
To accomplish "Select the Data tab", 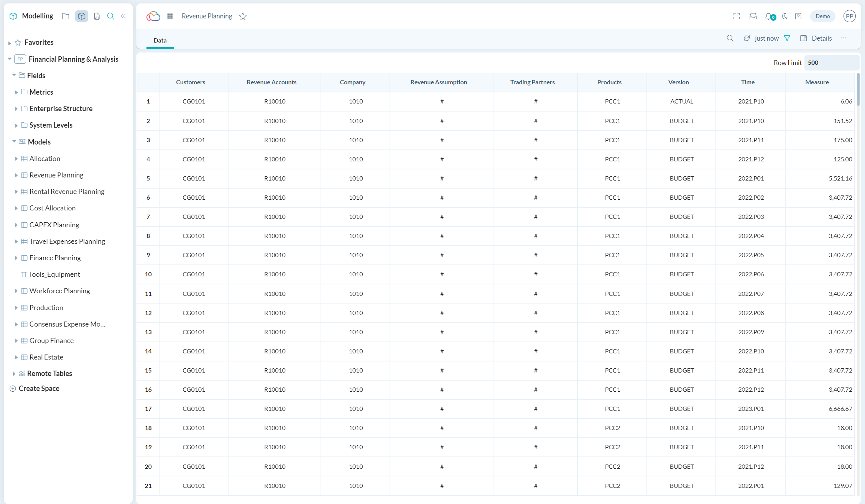I will pos(160,40).
